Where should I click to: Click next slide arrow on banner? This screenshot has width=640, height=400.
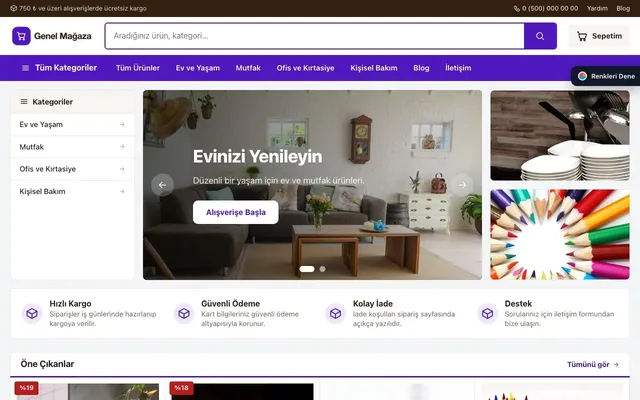[x=462, y=185]
